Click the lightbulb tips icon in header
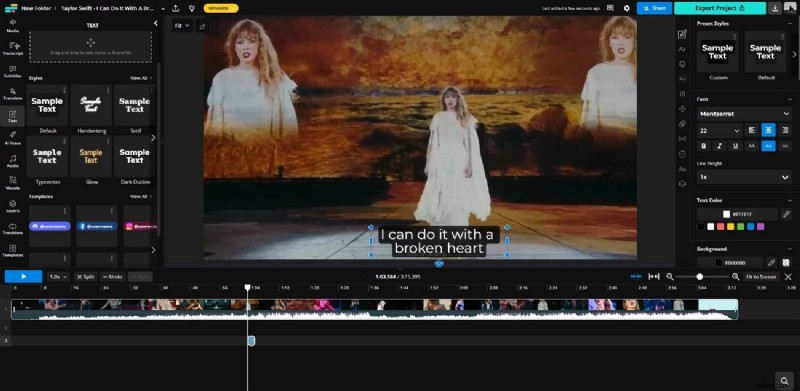 point(191,8)
